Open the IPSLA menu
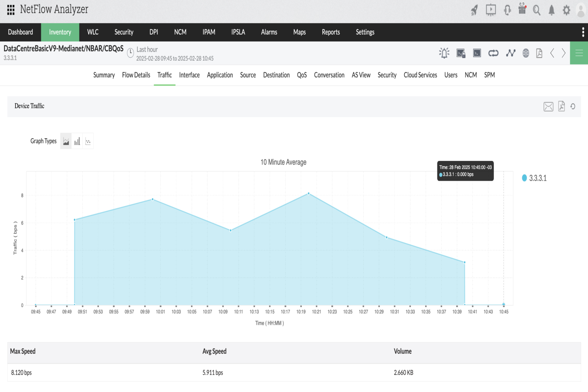This screenshot has width=588, height=392. [238, 32]
